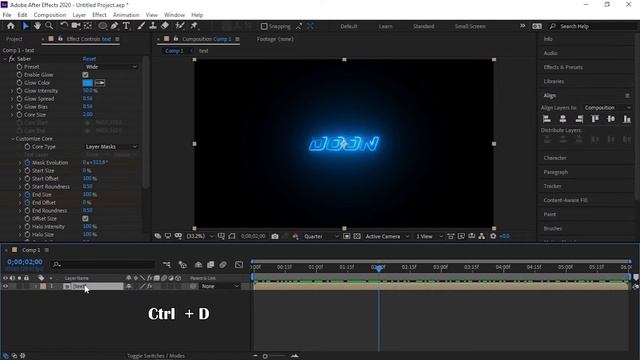Toggle End Offset stopwatch
The image size is (640, 360).
coord(27,202)
